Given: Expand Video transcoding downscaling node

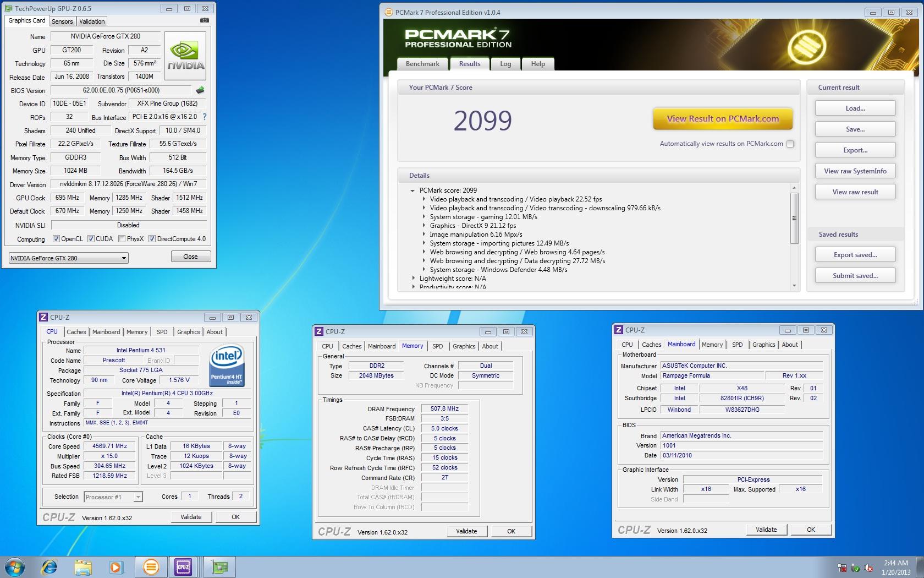Looking at the screenshot, I should [424, 208].
